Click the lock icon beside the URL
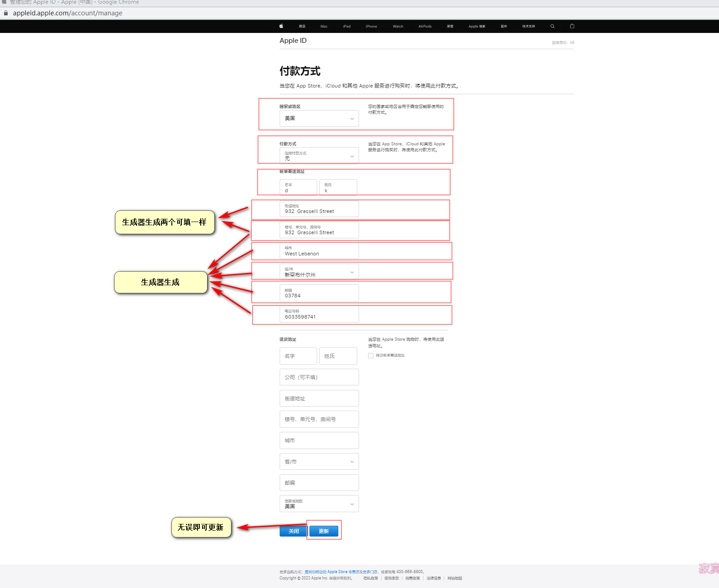The height and width of the screenshot is (588, 719). tap(6, 13)
